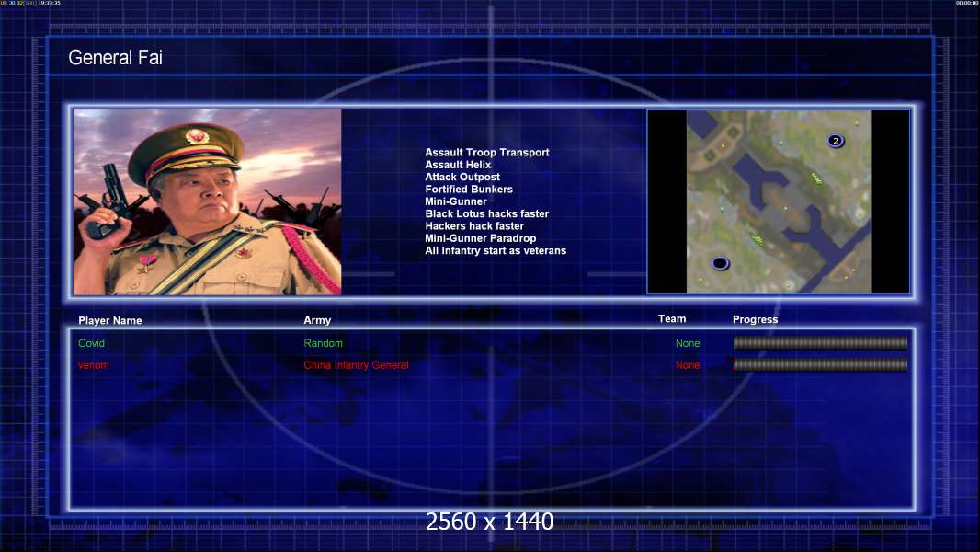Click the timer readout in top-right corner
This screenshot has width=980, height=552.
pyautogui.click(x=967, y=3)
